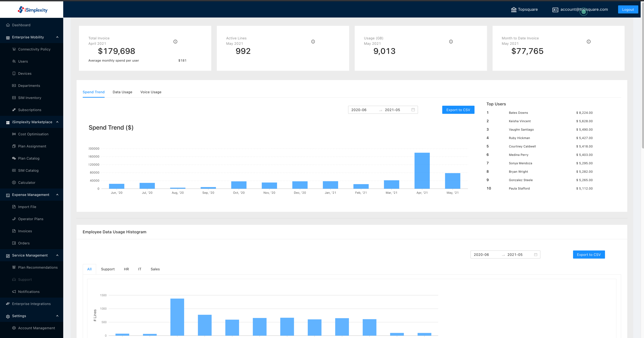Open the Subscriptions section

point(30,110)
